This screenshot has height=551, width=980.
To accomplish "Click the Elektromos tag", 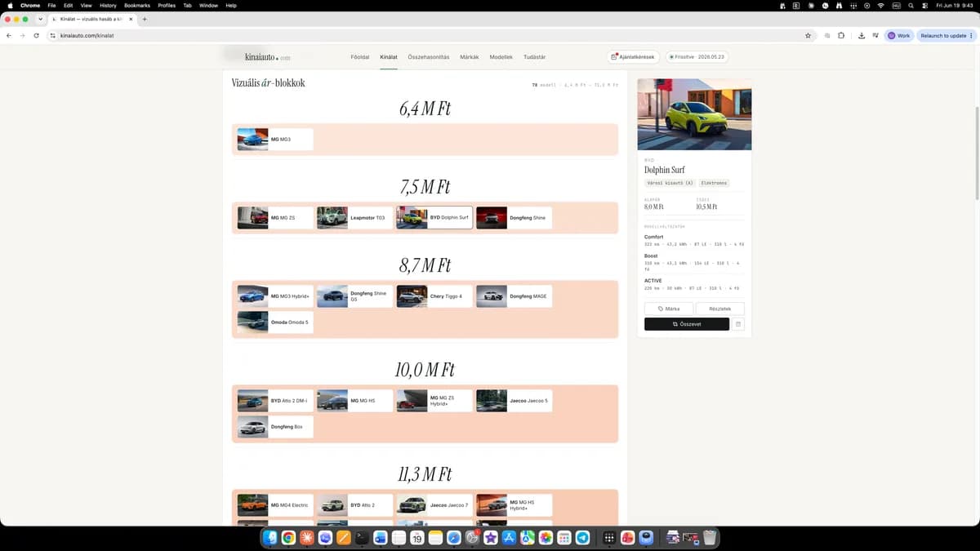I will (714, 183).
